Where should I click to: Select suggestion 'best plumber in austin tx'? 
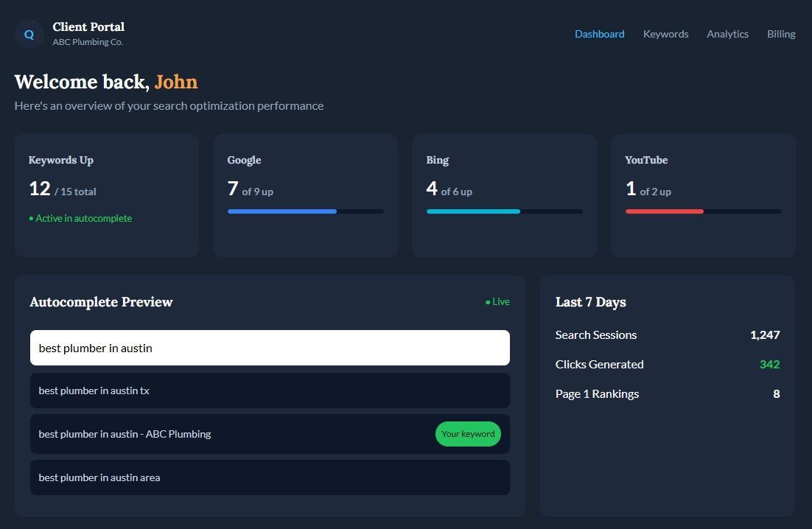tap(270, 390)
